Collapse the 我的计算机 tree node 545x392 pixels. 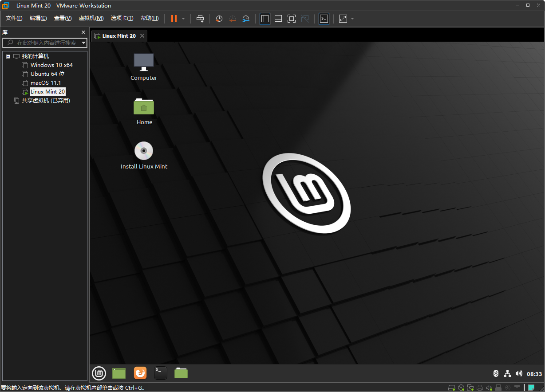pos(8,56)
